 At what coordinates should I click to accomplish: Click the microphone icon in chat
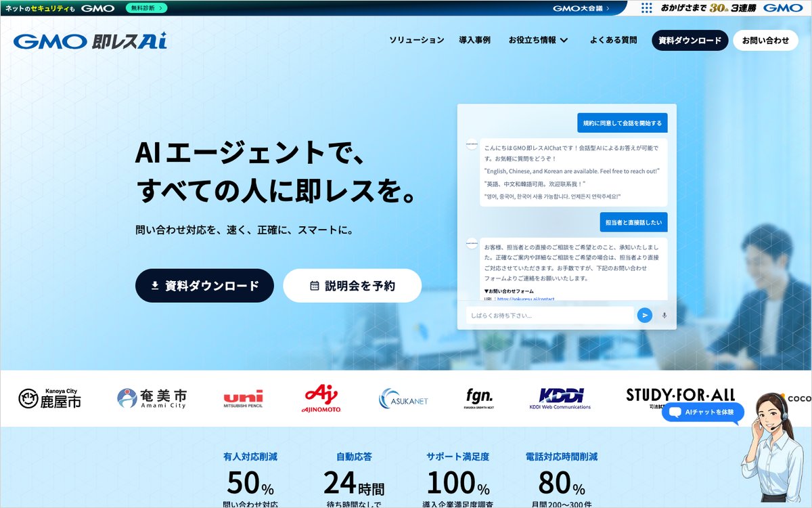(664, 315)
